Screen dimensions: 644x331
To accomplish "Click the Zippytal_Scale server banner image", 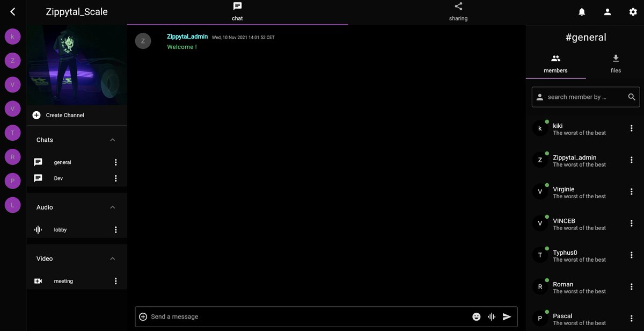I will (x=77, y=64).
